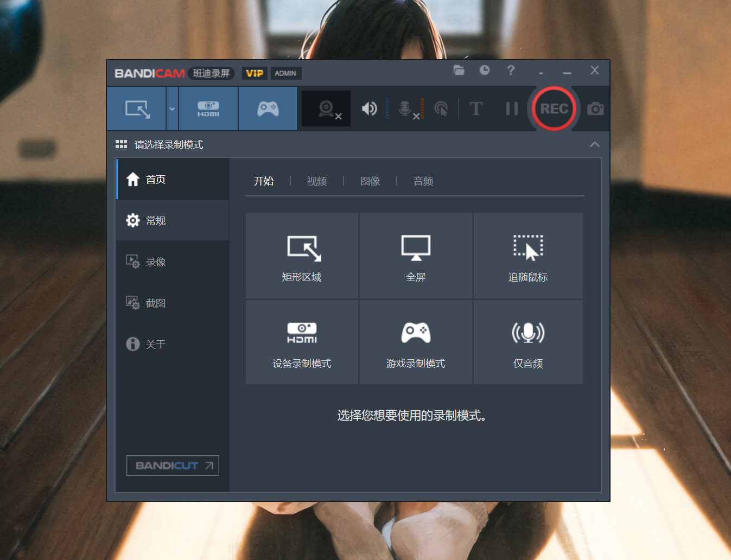731x560 pixels.
Task: Minimize Bandicam to tray with small dash icon
Action: pyautogui.click(x=541, y=73)
